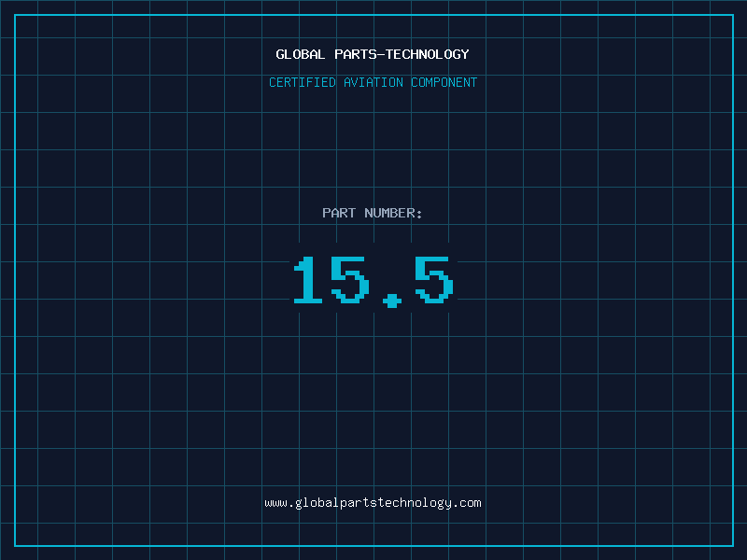Click globalpartstechnology in the website URL

click(x=373, y=503)
